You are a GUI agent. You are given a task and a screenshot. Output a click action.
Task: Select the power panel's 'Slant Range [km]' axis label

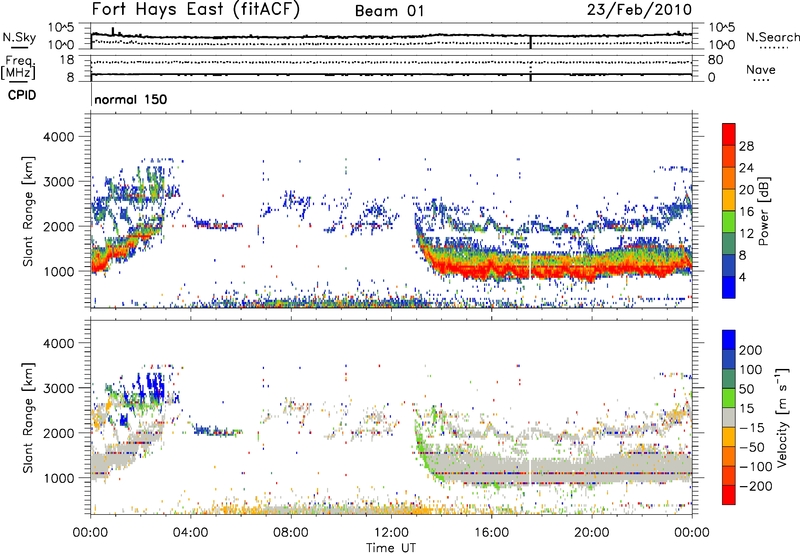pyautogui.click(x=28, y=211)
